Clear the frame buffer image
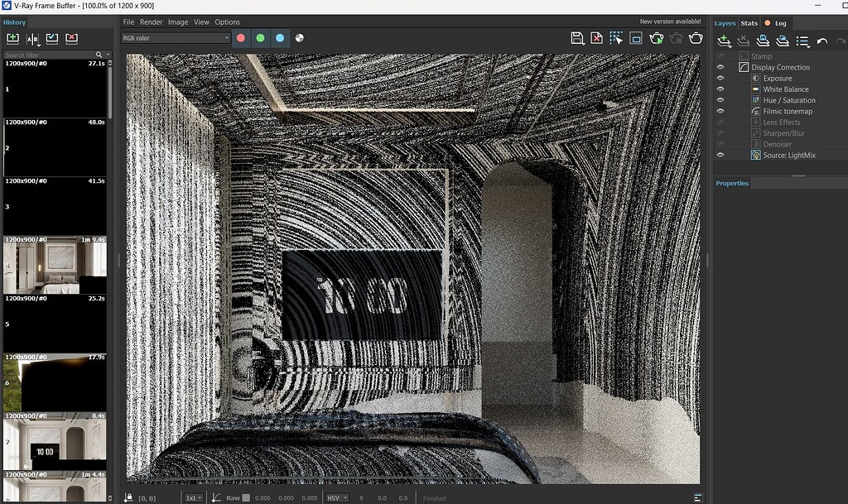The width and height of the screenshot is (848, 504). [595, 38]
